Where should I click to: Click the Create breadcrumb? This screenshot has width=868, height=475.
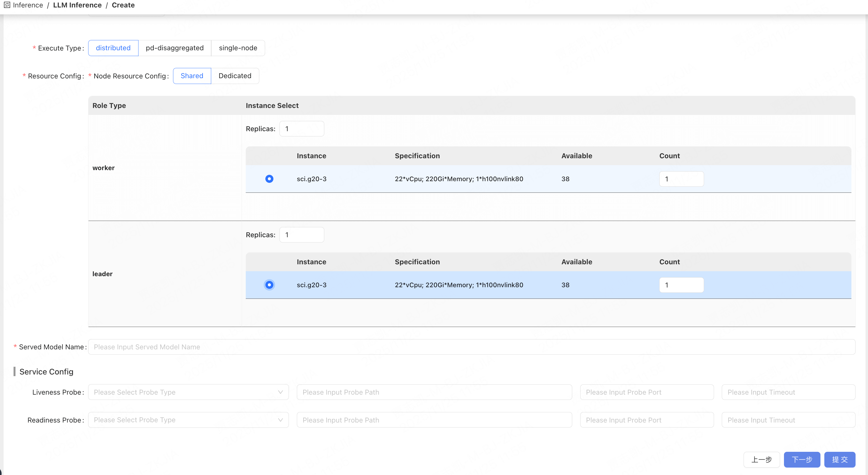click(123, 5)
